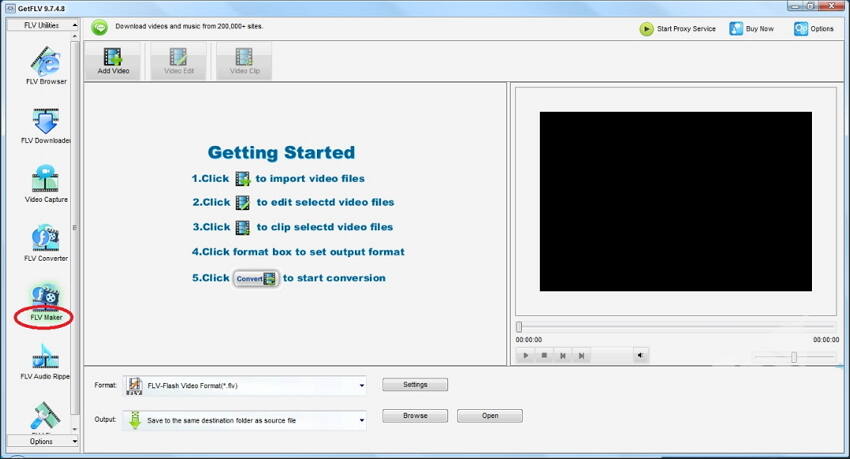Click the Video Edit toolbar button

tap(179, 61)
